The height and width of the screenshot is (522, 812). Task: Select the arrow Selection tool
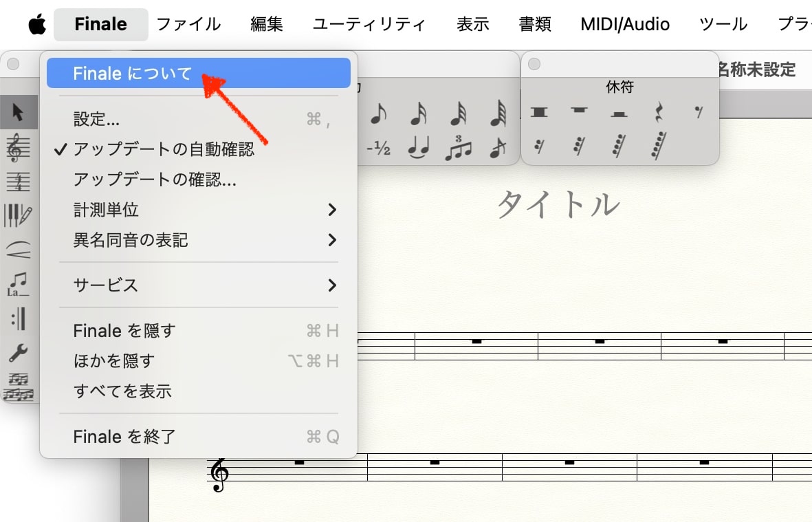19,112
